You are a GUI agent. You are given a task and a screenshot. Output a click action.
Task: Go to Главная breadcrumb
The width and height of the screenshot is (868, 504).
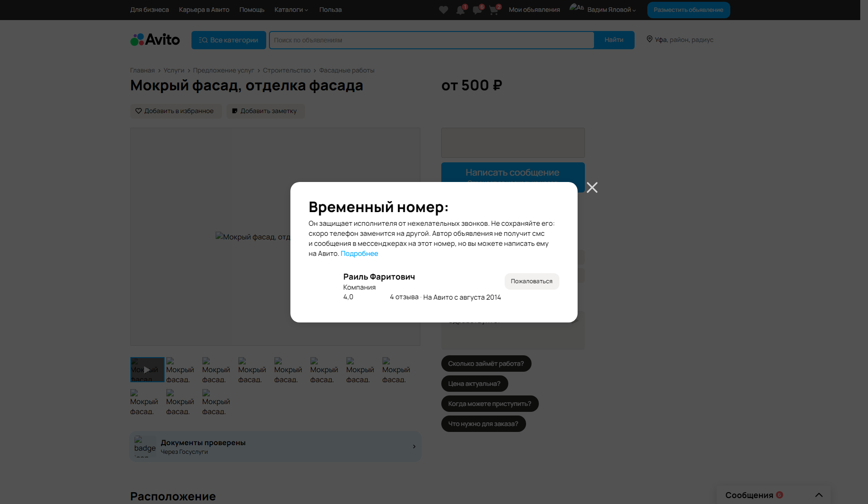143,70
